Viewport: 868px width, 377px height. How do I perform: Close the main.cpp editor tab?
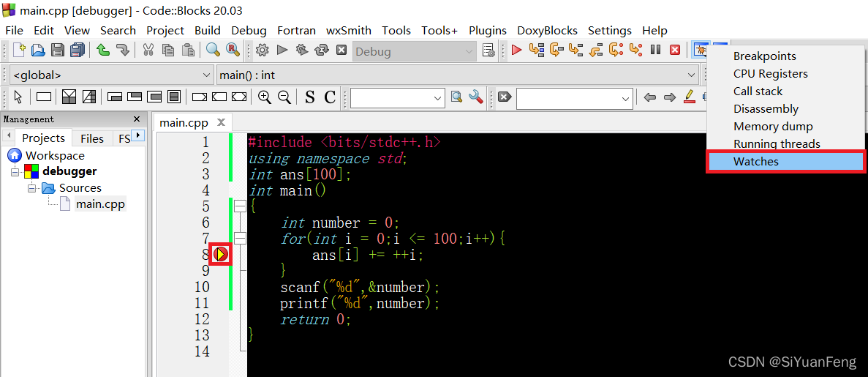coord(221,122)
